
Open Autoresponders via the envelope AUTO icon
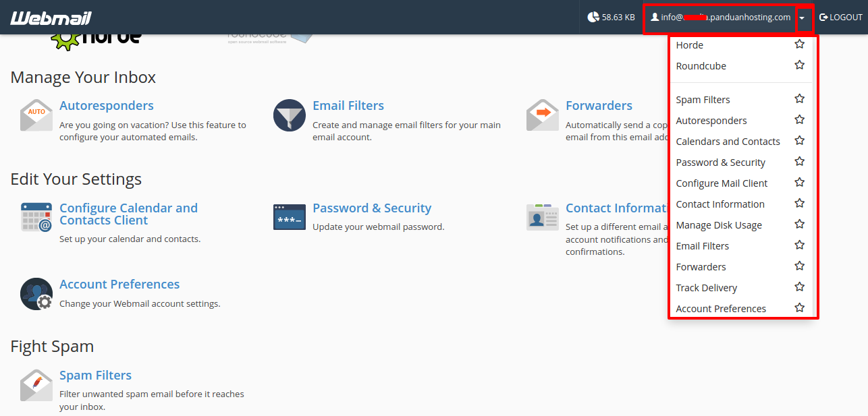[x=35, y=115]
